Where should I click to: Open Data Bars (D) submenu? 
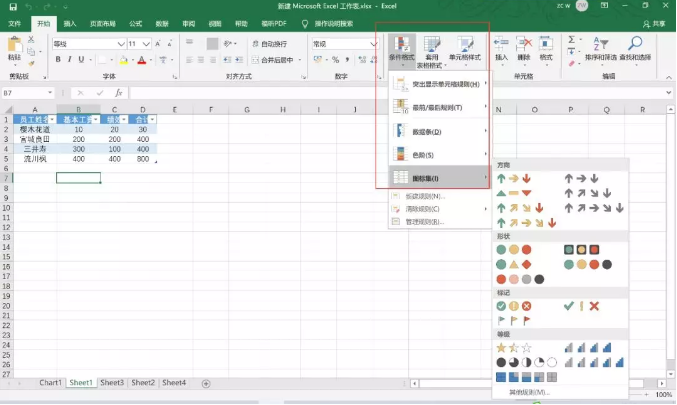click(x=440, y=132)
